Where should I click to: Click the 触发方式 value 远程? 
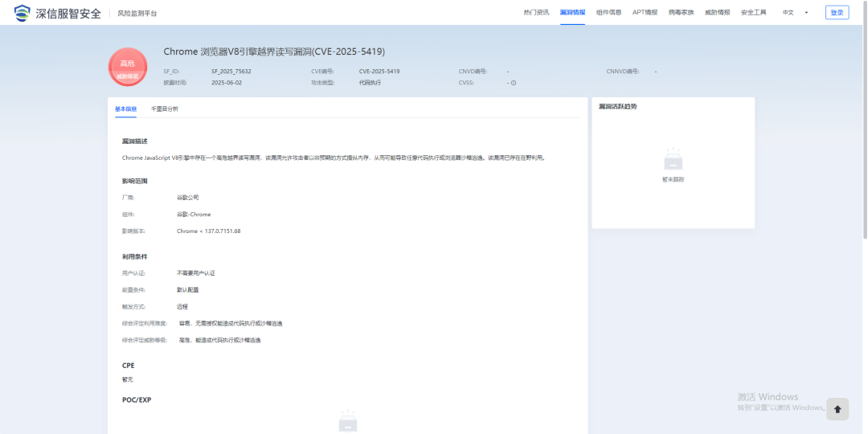tap(182, 307)
